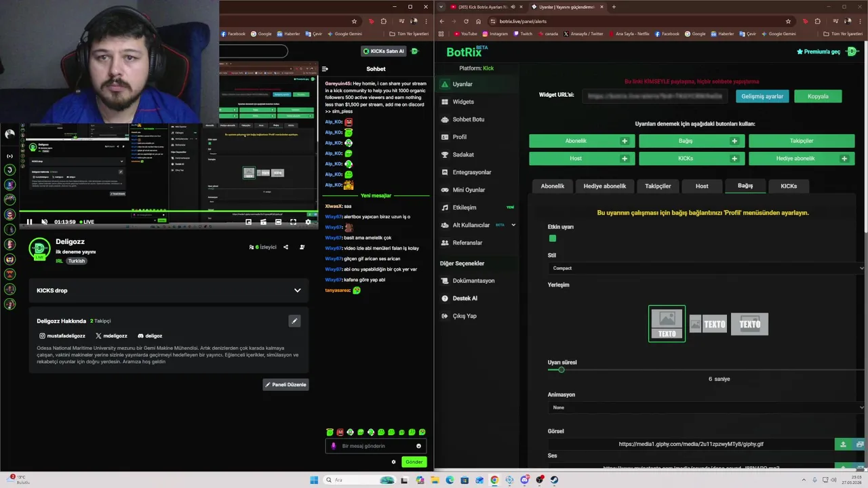Test alert with green Takipçiler button
The height and width of the screenshot is (488, 868).
tap(802, 141)
